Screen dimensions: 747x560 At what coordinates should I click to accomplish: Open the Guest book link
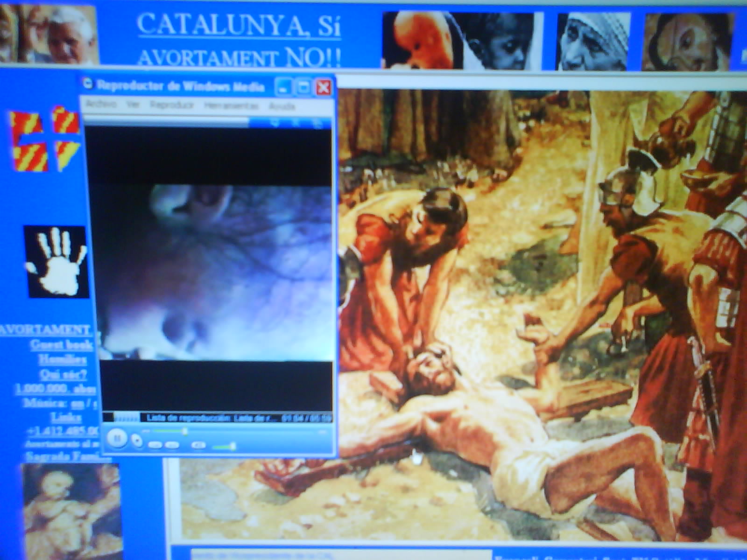tap(61, 345)
